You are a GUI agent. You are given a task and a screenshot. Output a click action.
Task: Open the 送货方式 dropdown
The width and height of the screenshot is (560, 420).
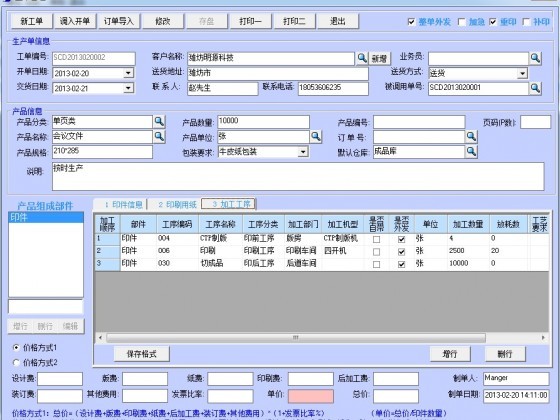click(x=522, y=73)
